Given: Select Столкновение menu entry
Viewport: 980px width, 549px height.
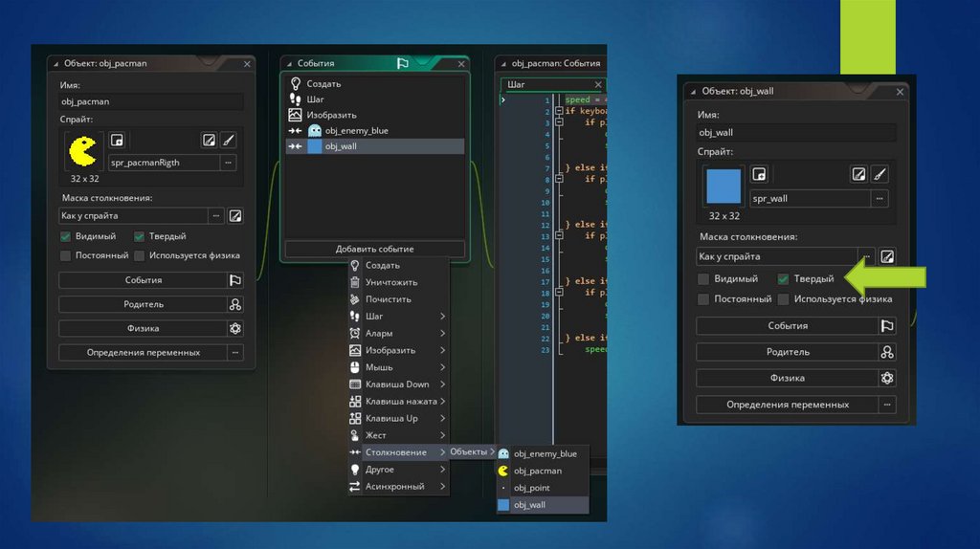Looking at the screenshot, I should (x=398, y=452).
